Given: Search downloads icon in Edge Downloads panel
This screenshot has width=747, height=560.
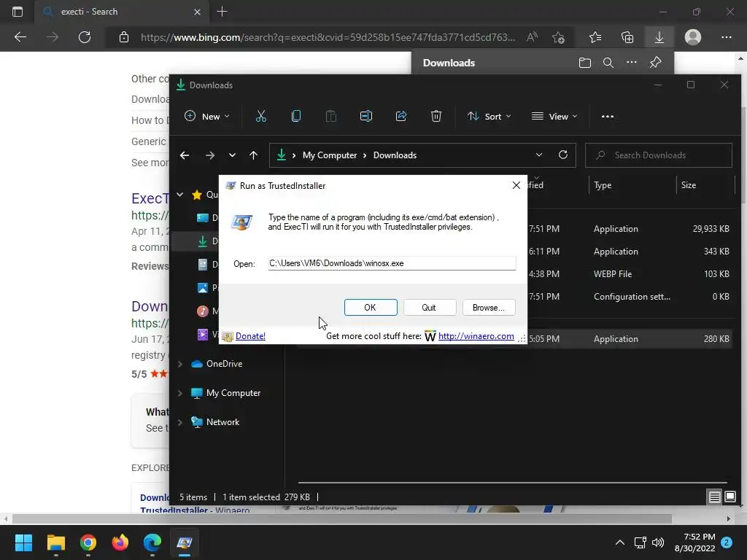Looking at the screenshot, I should click(608, 63).
